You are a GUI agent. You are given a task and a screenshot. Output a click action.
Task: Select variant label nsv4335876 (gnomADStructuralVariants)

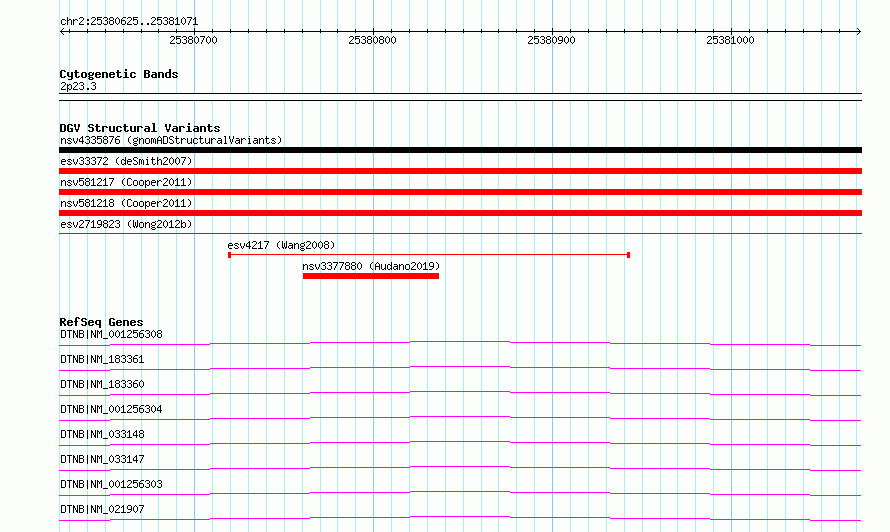171,140
